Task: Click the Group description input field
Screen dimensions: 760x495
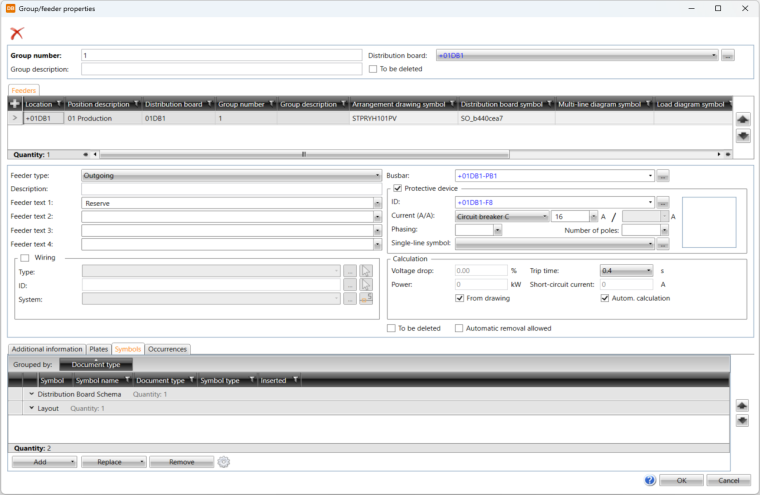Action: coord(221,70)
